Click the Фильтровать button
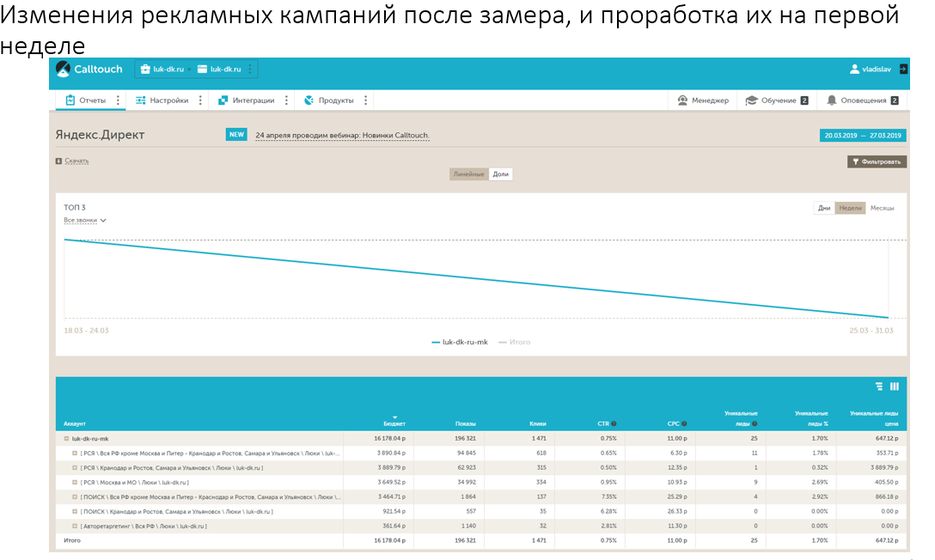 (x=877, y=162)
